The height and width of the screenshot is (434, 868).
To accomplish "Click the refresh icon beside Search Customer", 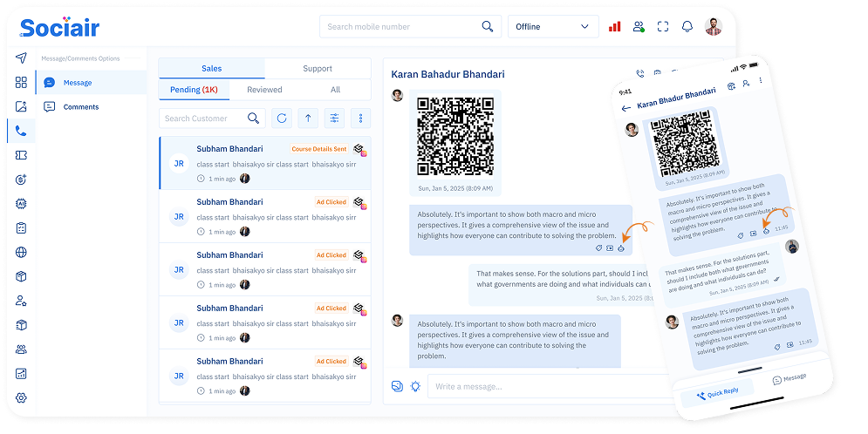I will [282, 119].
